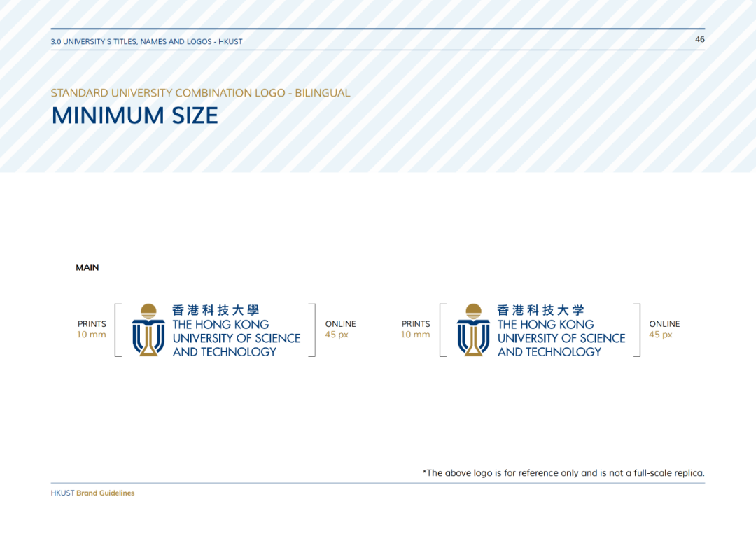Click 'PRINTS' label beside the simplified Chinese logo
756x534 pixels.
[416, 324]
